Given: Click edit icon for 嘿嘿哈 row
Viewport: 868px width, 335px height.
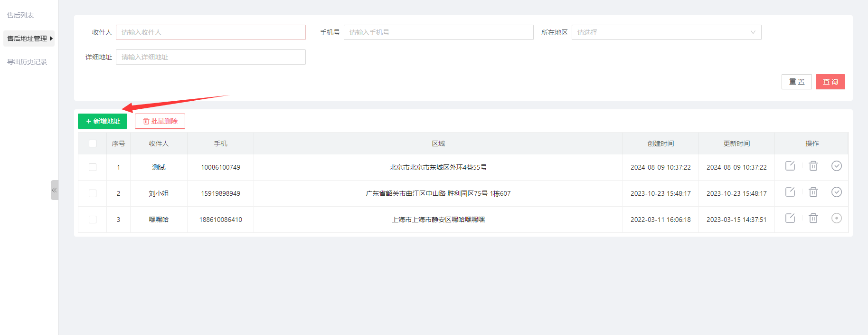Looking at the screenshot, I should pos(790,218).
